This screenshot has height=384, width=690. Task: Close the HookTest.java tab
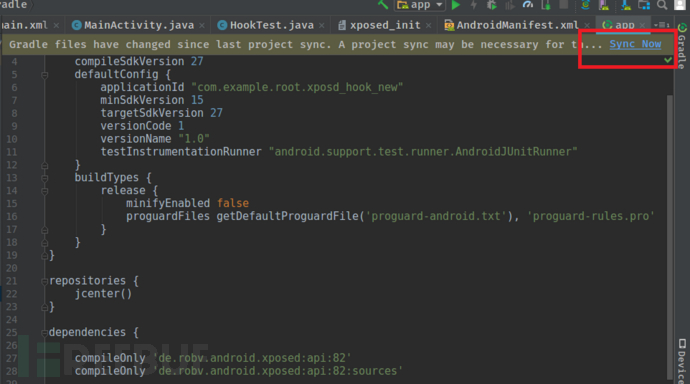point(322,26)
